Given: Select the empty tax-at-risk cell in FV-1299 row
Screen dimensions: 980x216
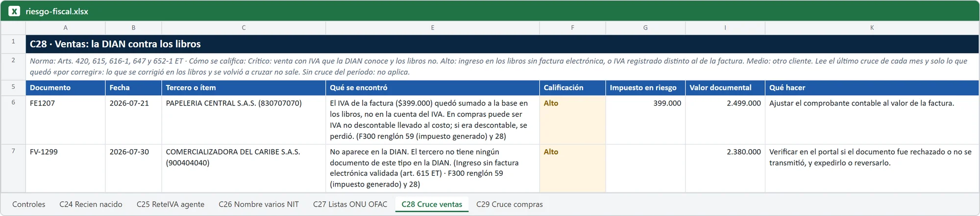Looking at the screenshot, I should (645, 168).
